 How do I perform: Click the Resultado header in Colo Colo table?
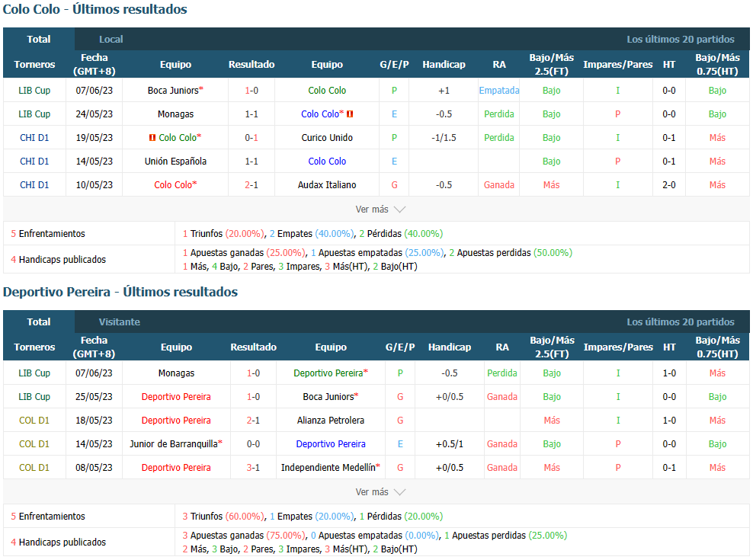coord(252,64)
